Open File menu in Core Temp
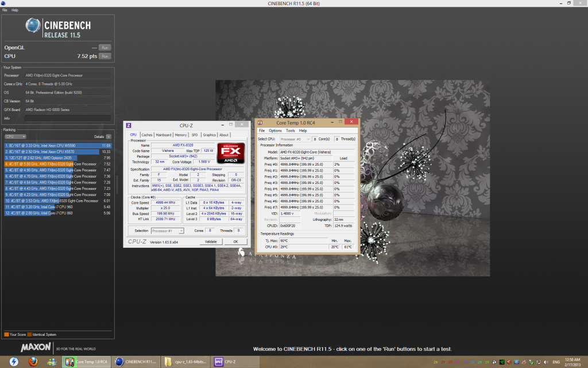Viewport: 588px width, 368px height. click(262, 131)
